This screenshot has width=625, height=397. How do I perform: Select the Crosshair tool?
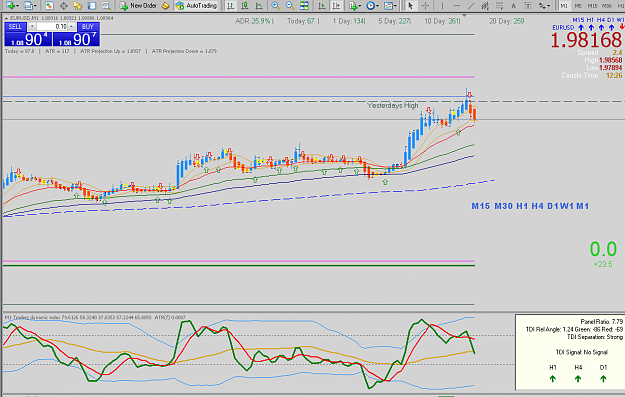pyautogui.click(x=425, y=6)
